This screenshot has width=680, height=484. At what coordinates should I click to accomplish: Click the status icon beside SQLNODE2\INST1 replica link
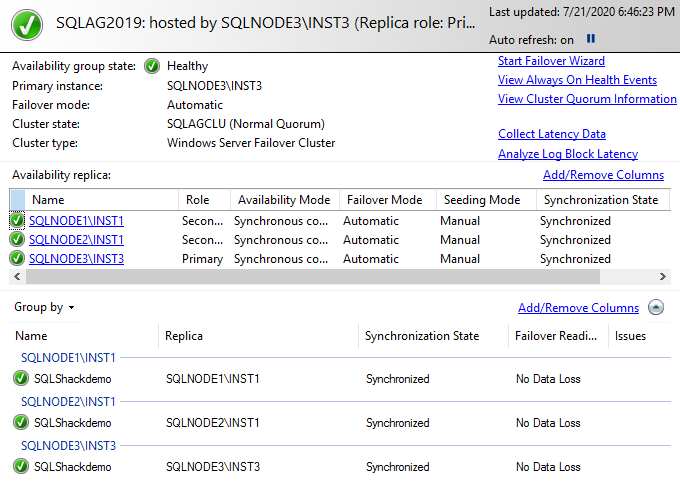click(x=17, y=240)
